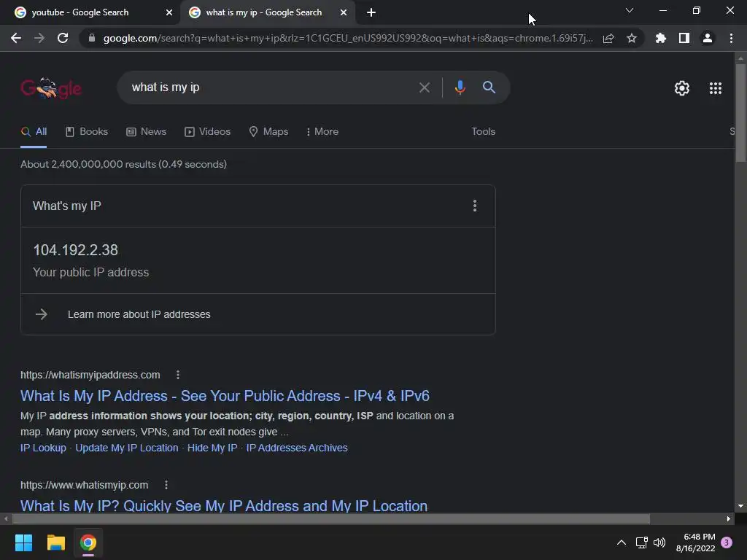747x560 pixels.
Task: Open the network status tray icon
Action: coord(641,542)
